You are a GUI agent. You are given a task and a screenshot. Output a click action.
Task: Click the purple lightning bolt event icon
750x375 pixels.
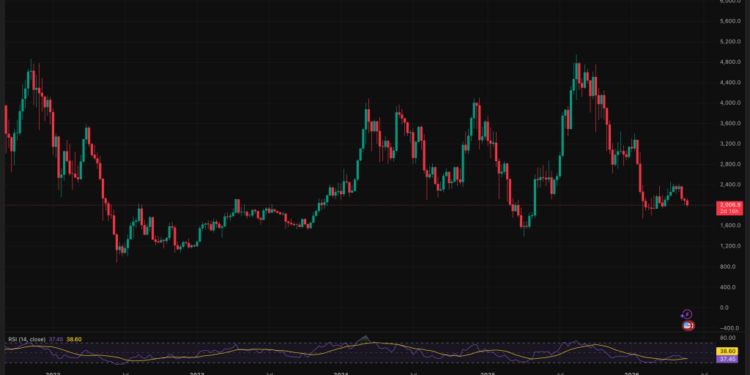[x=687, y=314]
